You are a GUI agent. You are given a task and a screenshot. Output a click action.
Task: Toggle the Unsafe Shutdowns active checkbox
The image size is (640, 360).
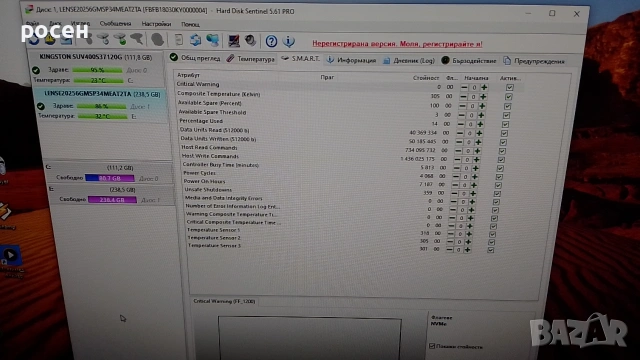pos(497,193)
